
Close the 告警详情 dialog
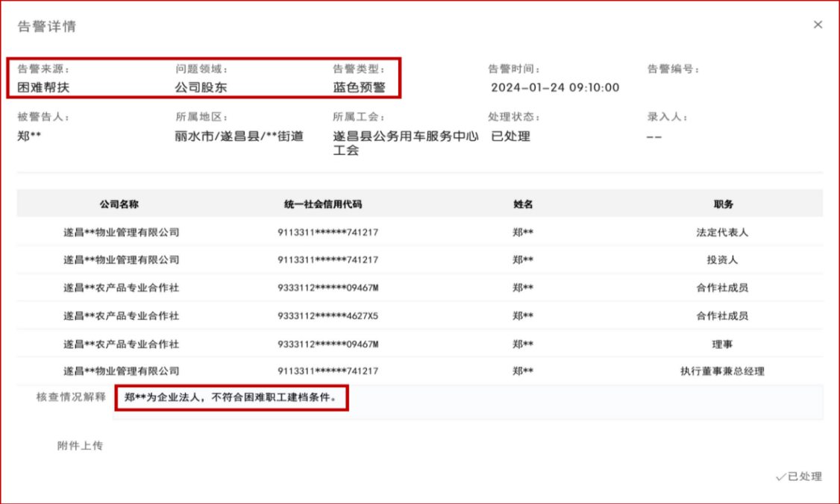(x=818, y=25)
